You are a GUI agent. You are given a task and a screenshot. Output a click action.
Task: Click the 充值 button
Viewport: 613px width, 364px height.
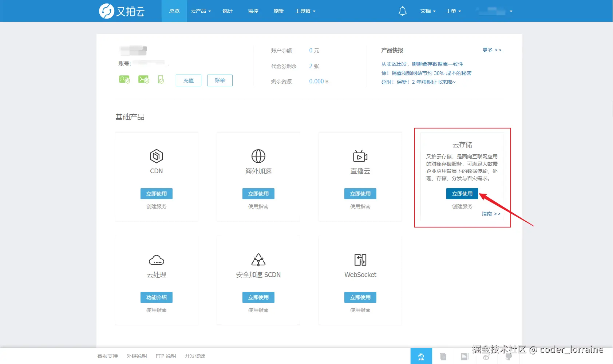pos(189,80)
